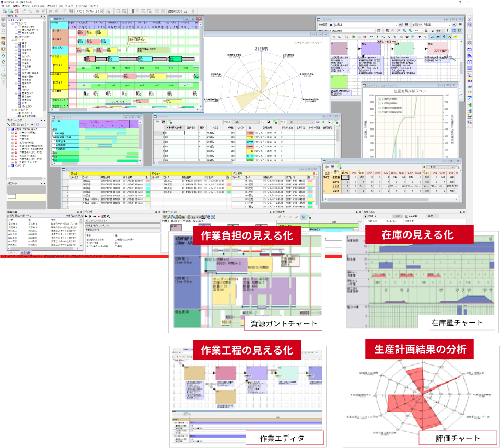Click the 設定 button in the work panel
Image resolution: width=500 pixels, height=448 pixels.
tap(432, 216)
